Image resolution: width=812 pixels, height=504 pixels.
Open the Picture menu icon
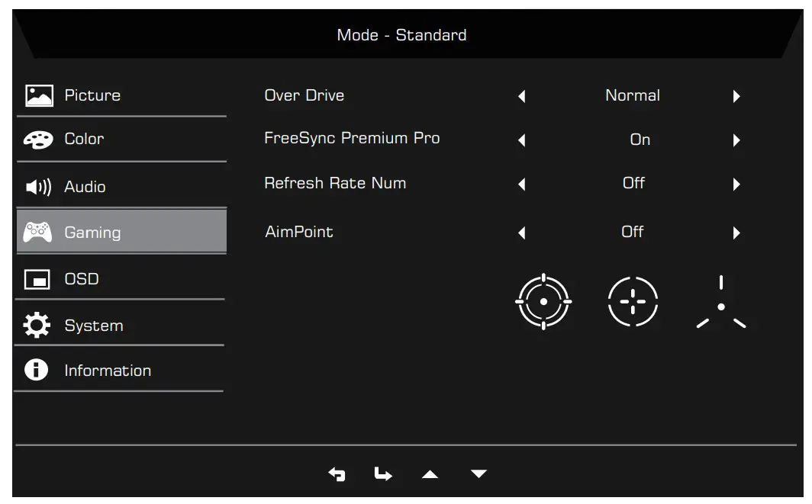click(x=39, y=96)
